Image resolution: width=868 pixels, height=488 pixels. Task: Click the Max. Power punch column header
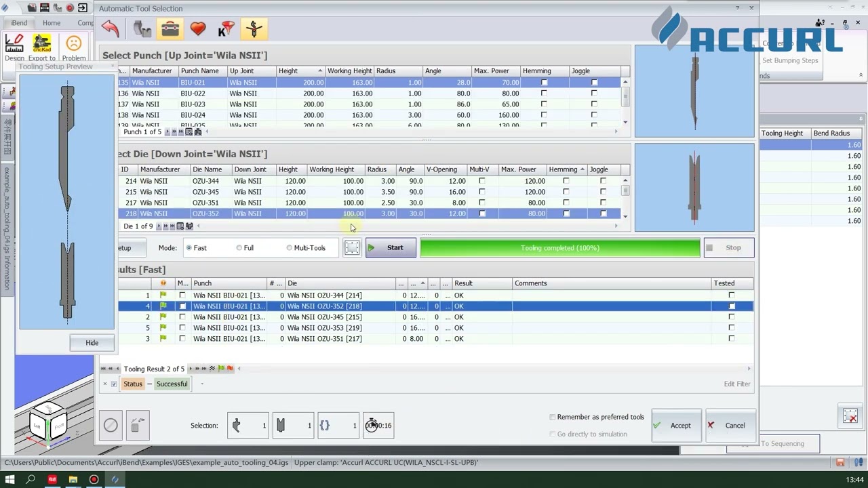496,71
